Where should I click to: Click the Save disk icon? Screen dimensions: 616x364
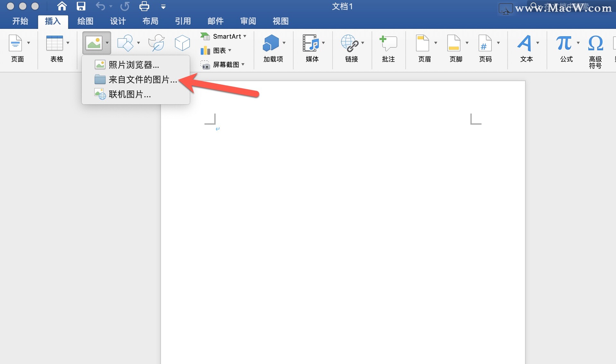coord(81,6)
